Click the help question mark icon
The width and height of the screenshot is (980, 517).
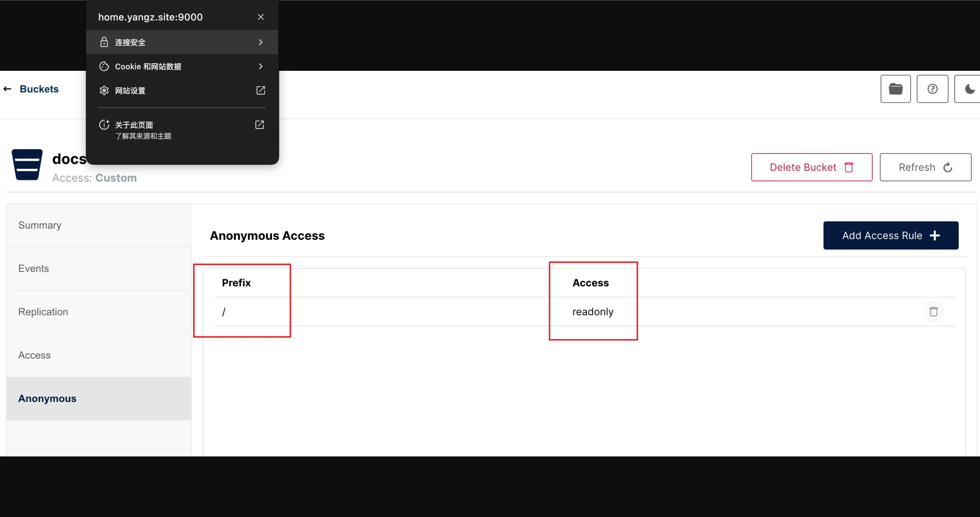(x=932, y=89)
